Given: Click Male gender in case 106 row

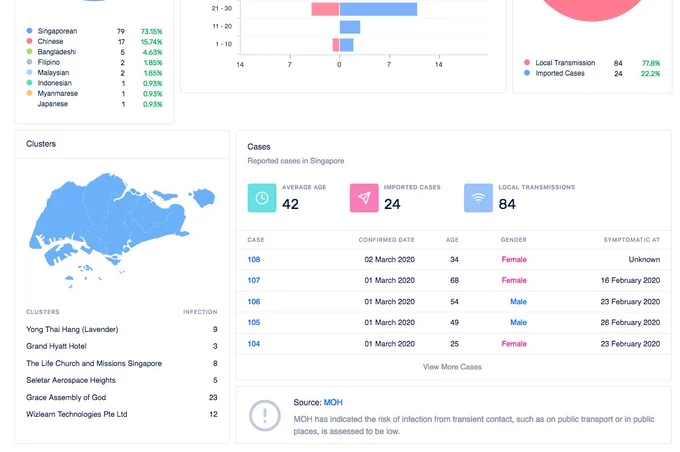Looking at the screenshot, I should (518, 301).
